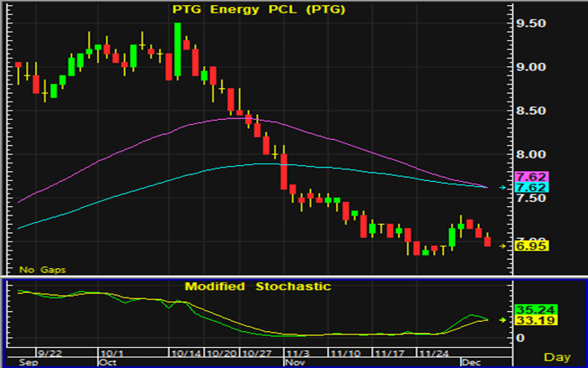Click the 9/22 date label on the time axis
This screenshot has height=368, width=588.
(x=50, y=353)
